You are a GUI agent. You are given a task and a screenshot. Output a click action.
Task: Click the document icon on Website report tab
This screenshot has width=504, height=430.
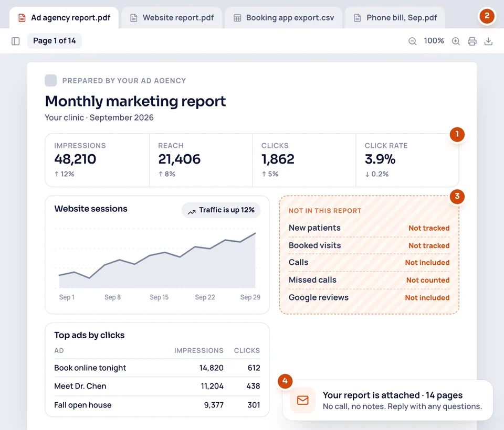pyautogui.click(x=134, y=18)
